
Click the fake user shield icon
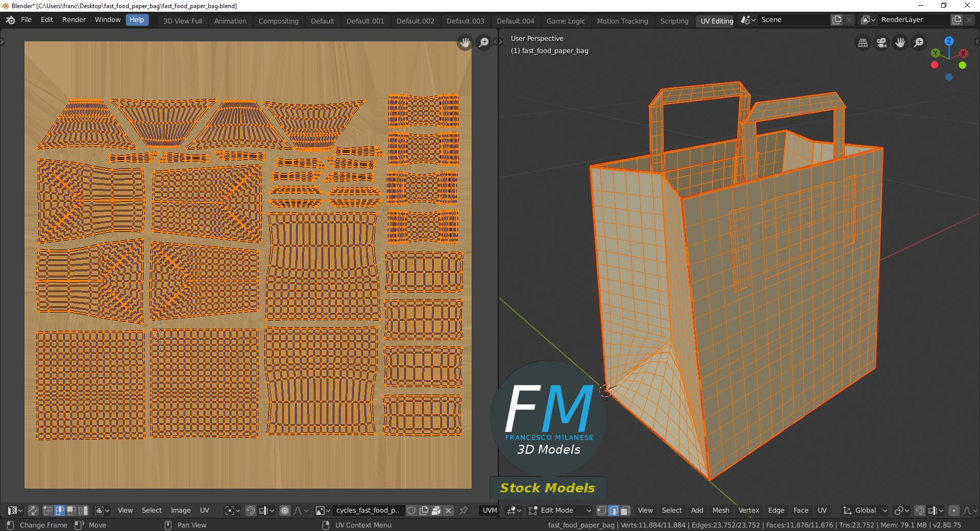tap(411, 510)
